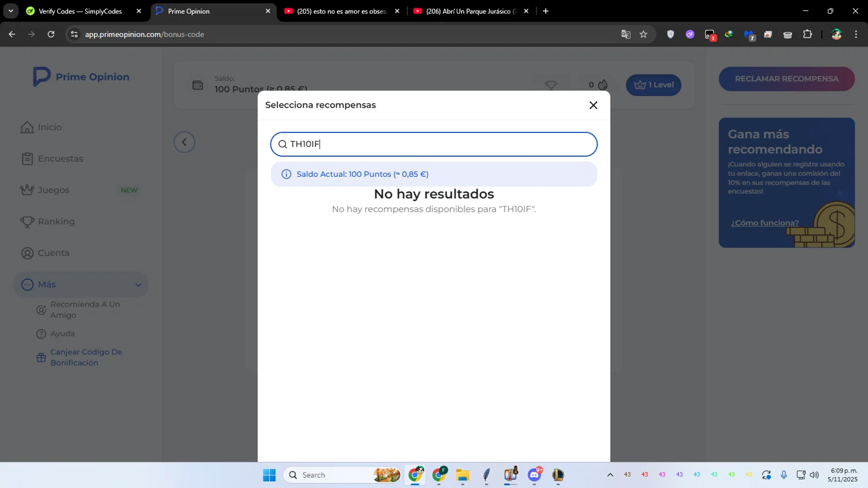View site information icon

(x=73, y=34)
